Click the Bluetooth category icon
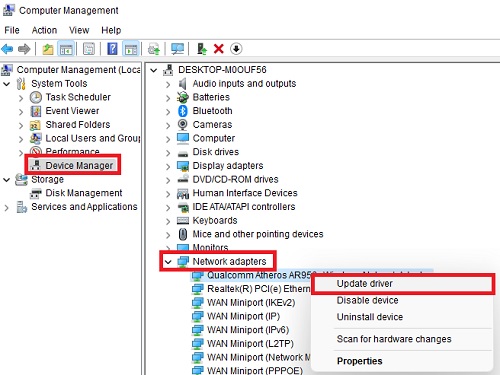 tap(183, 111)
